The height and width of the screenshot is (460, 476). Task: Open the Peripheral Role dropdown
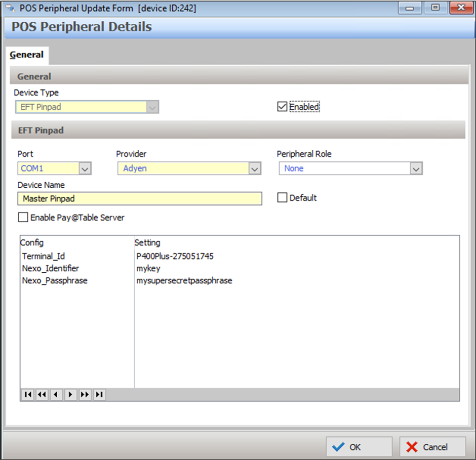(x=416, y=169)
